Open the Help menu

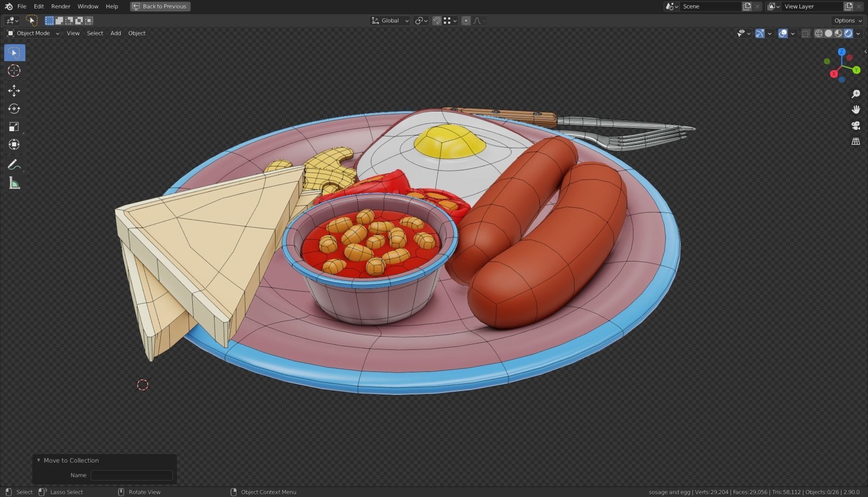[x=112, y=7]
